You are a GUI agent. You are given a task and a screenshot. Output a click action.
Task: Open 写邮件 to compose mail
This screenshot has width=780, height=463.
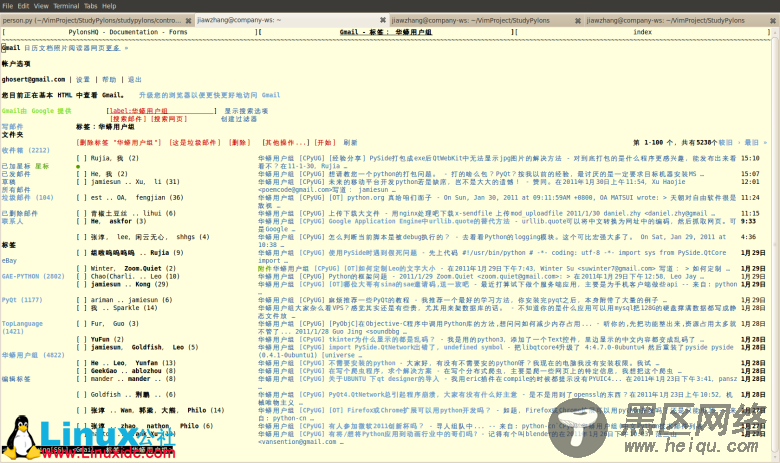[12, 127]
